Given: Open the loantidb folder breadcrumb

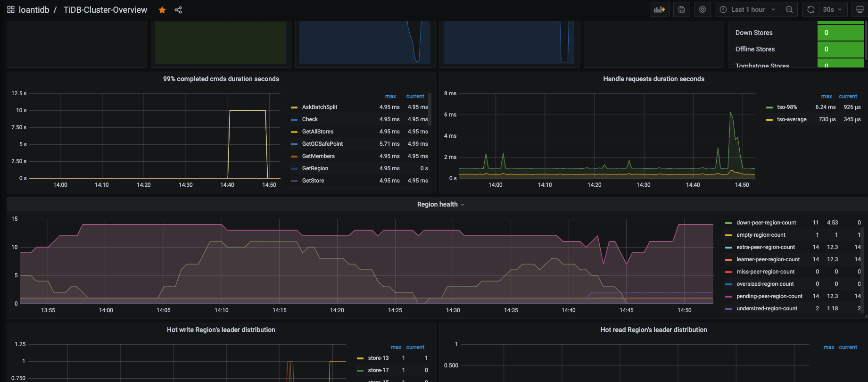Looking at the screenshot, I should coord(34,10).
